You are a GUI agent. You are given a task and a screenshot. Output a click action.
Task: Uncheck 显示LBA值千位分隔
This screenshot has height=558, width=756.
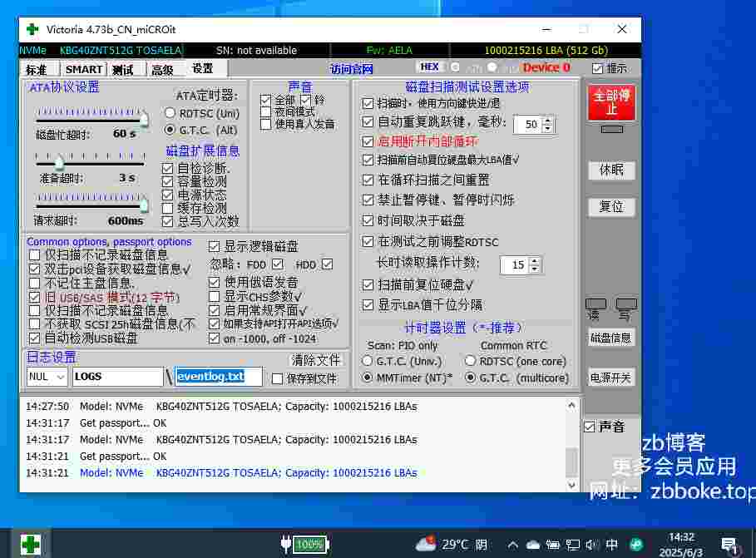tap(368, 305)
